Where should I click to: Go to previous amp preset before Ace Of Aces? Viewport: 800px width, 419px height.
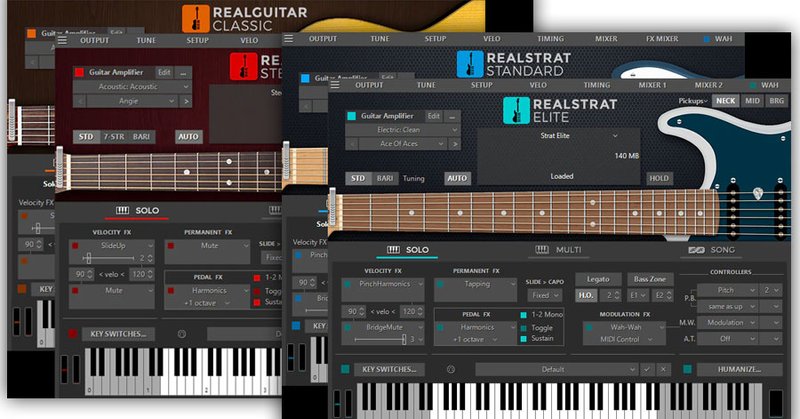[x=351, y=144]
